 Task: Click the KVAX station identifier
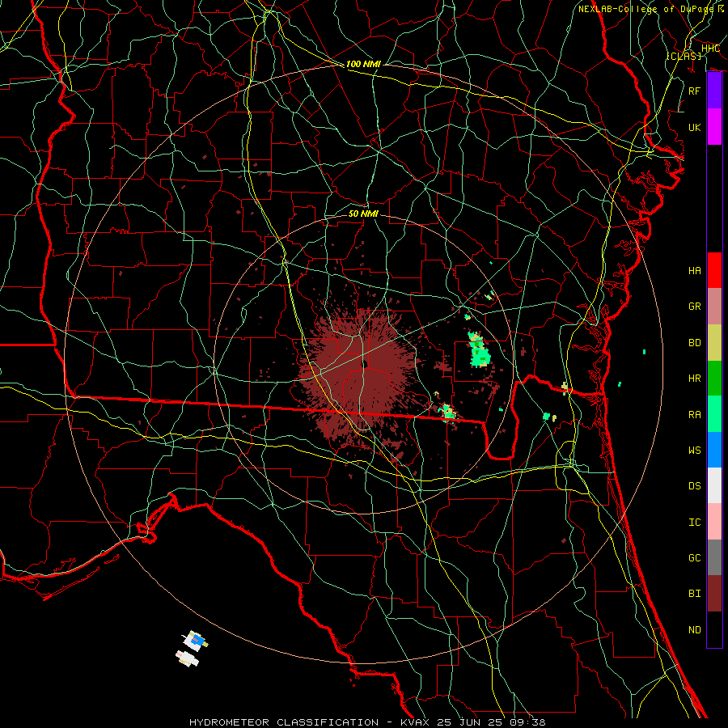(x=415, y=722)
